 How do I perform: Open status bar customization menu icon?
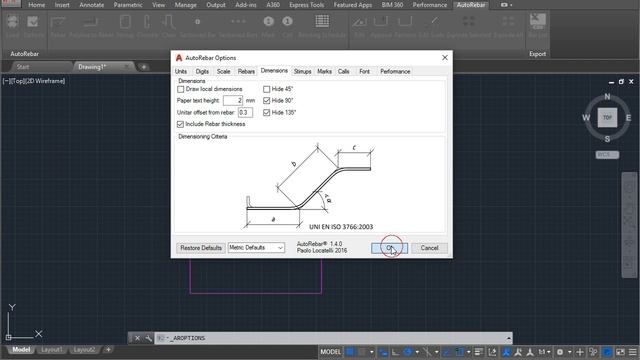click(x=633, y=352)
